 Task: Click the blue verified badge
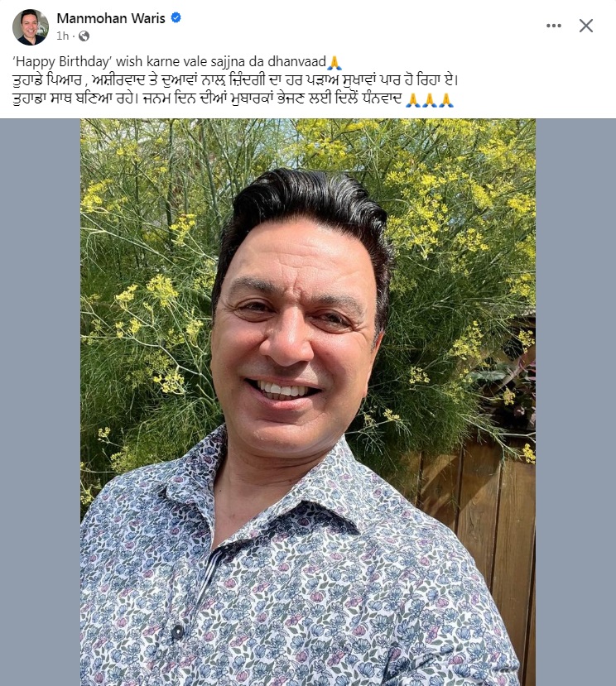(x=176, y=18)
